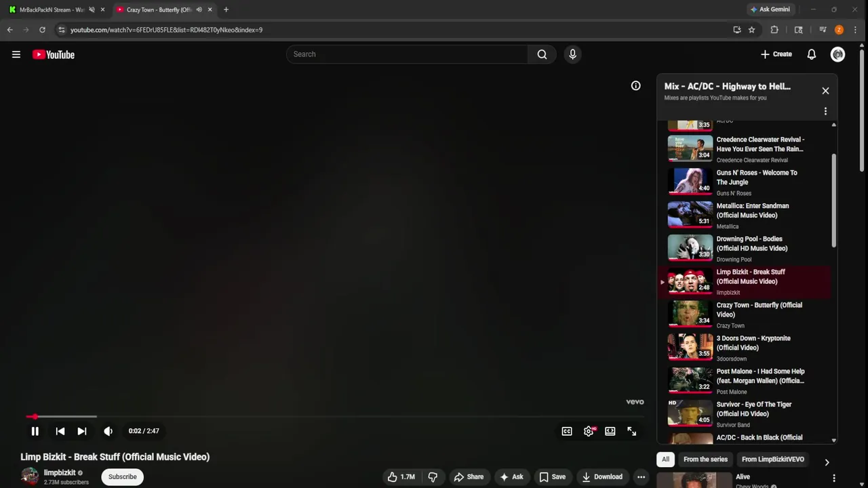Viewport: 868px width, 488px height.
Task: Subscribe to the limpbizkit channel
Action: coord(123,476)
